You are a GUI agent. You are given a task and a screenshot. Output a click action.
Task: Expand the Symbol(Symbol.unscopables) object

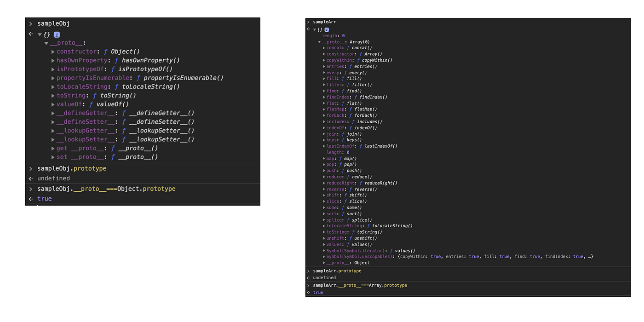(x=324, y=256)
